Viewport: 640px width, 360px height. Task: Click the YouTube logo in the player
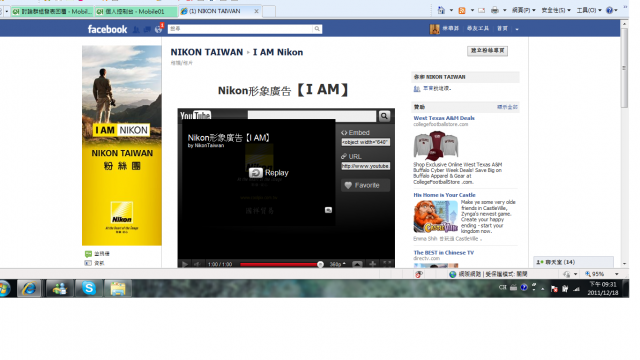195,116
